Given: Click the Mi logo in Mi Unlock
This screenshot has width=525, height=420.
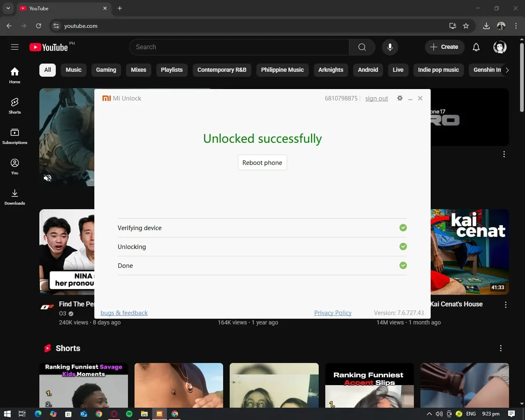Looking at the screenshot, I should (x=106, y=98).
